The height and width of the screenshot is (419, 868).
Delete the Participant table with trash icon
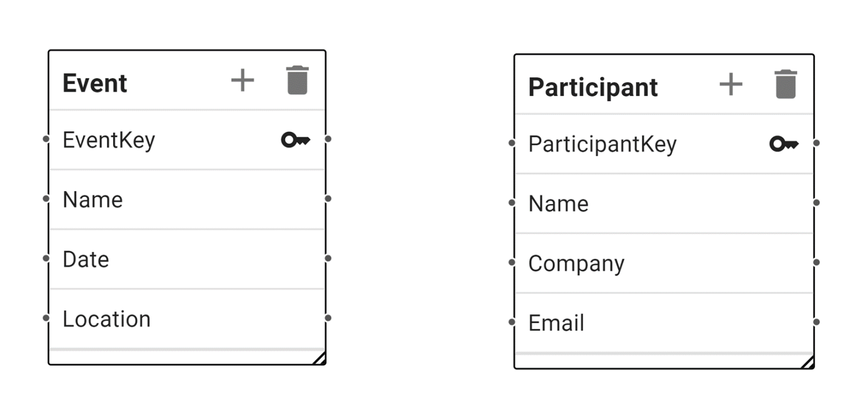pos(785,85)
